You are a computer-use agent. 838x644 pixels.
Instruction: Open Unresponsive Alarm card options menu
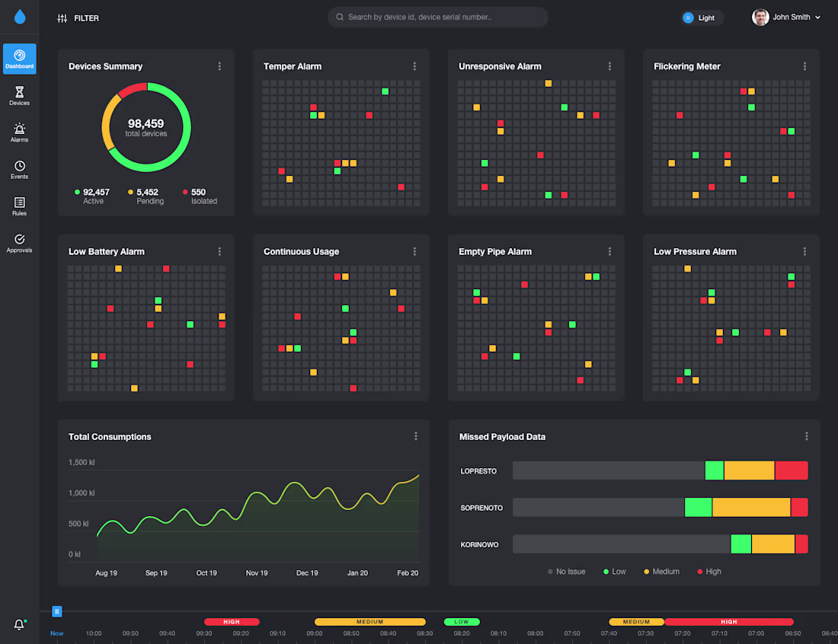609,66
